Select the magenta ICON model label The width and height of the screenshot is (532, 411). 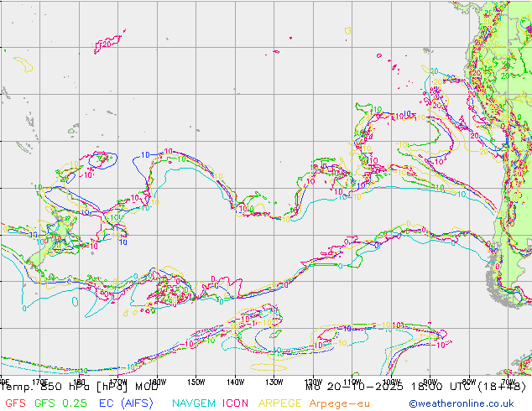click(x=235, y=403)
